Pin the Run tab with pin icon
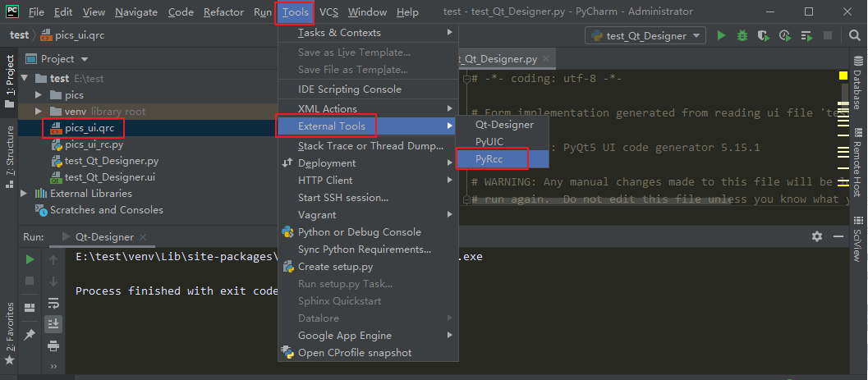Viewport: 868px width, 380px height. coord(30,335)
